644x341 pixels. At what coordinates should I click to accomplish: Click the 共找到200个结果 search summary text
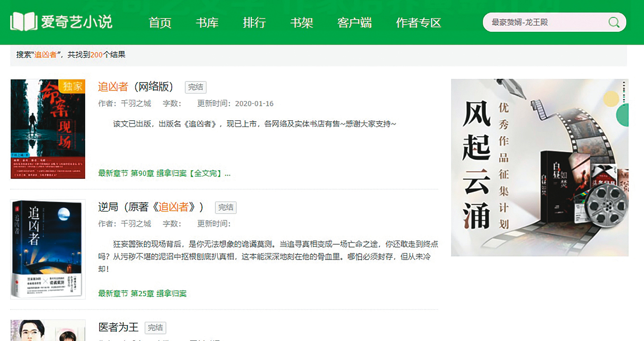pos(97,55)
